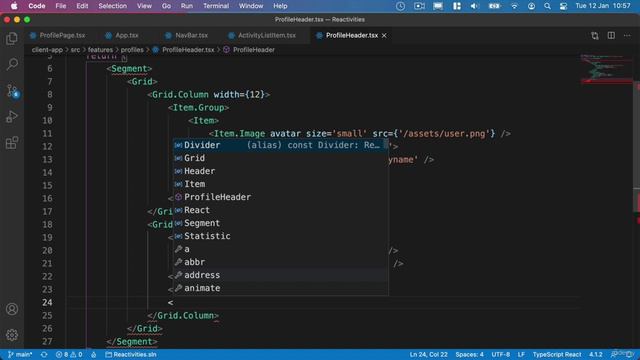Image resolution: width=640 pixels, height=360 pixels.
Task: Open Problems via errors and warnings count
Action: click(x=69, y=354)
